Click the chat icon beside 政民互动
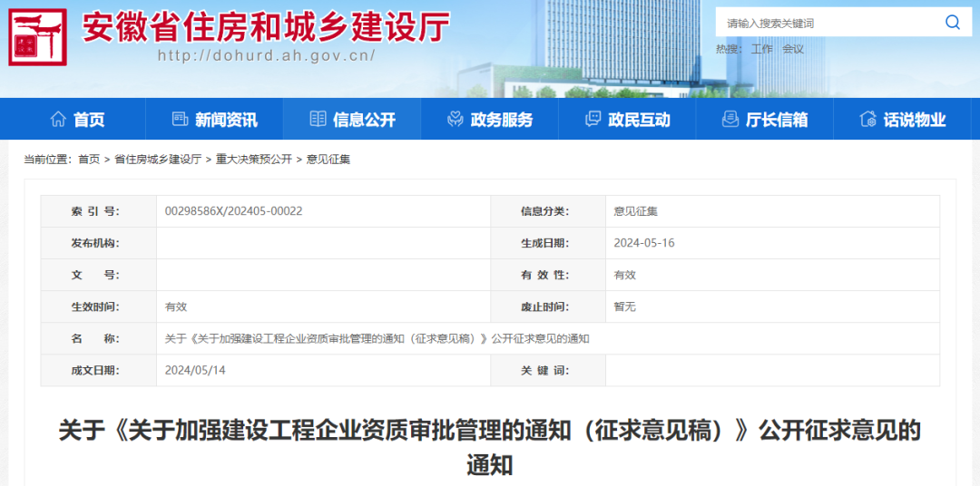Image resolution: width=980 pixels, height=486 pixels. pos(593,119)
